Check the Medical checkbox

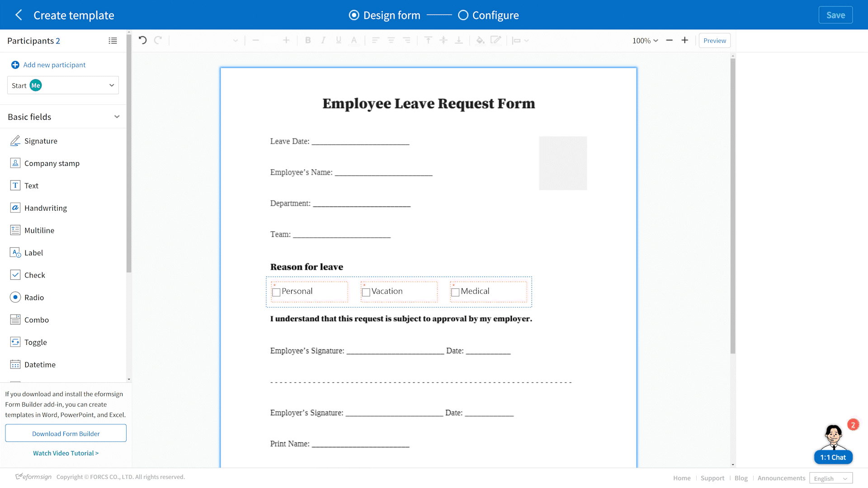[x=455, y=292]
